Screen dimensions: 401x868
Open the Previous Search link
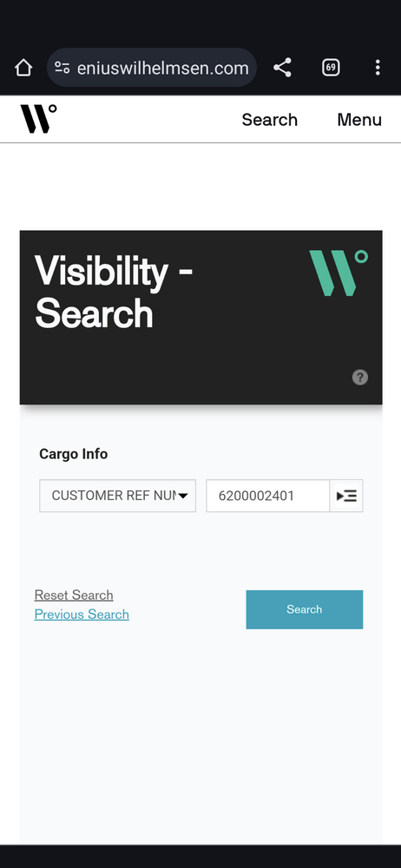(82, 615)
